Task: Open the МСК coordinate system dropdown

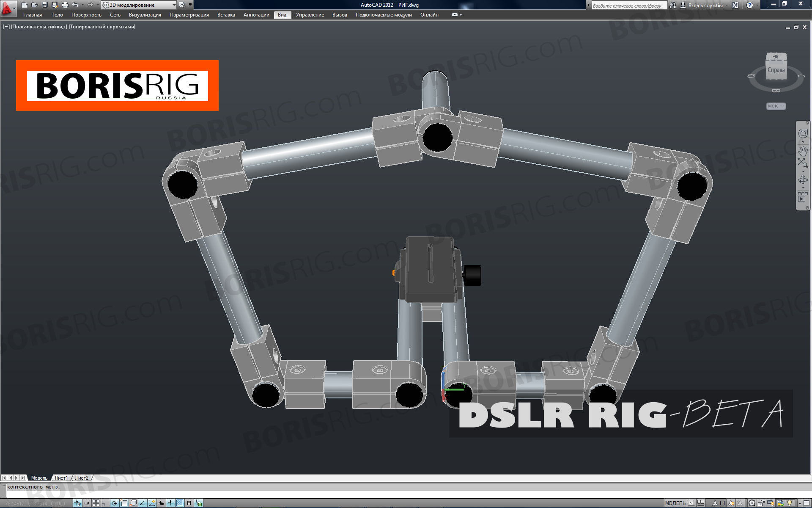Action: click(x=776, y=106)
